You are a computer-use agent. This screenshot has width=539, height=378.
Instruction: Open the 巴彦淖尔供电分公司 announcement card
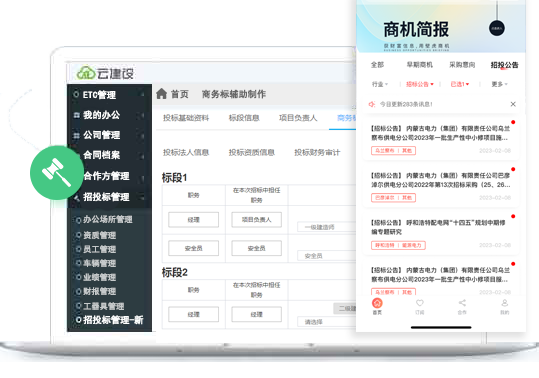pyautogui.click(x=441, y=186)
